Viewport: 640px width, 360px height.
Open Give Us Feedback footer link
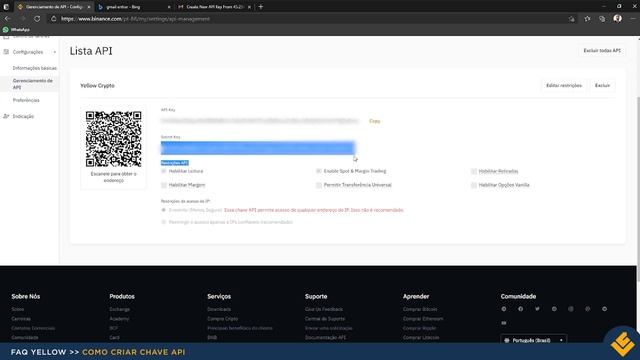324,309
